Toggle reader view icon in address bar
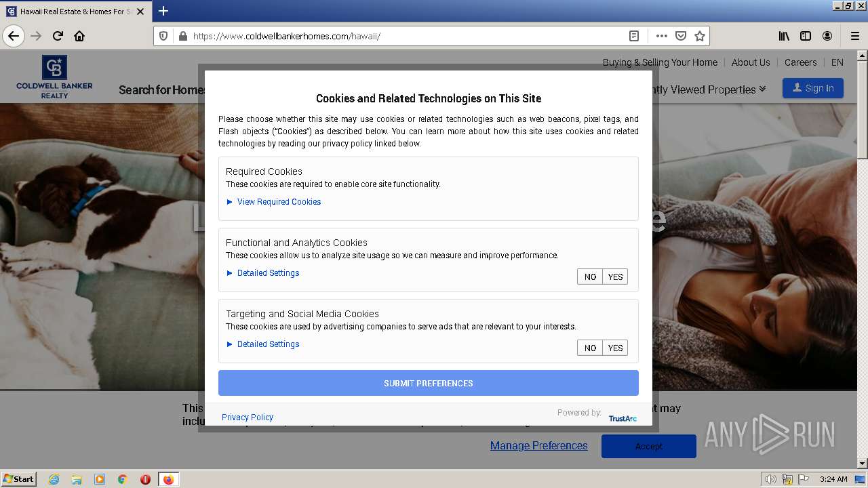The image size is (868, 488). 633,36
